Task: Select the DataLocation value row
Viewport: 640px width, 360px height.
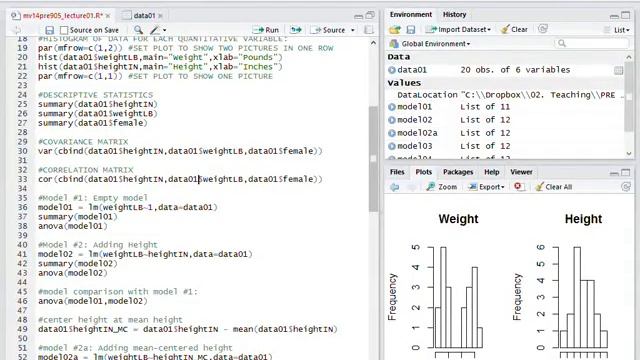Action: pyautogui.click(x=505, y=95)
